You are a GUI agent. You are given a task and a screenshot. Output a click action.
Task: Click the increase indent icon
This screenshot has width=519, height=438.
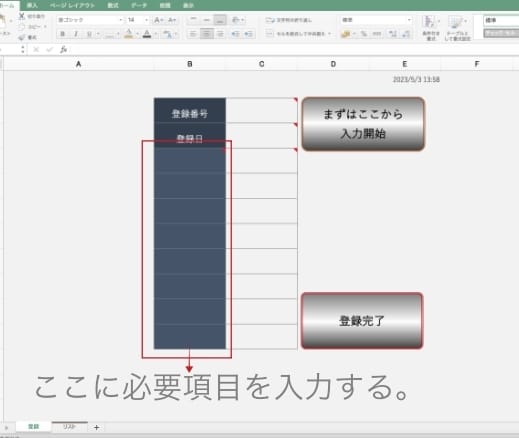(249, 34)
